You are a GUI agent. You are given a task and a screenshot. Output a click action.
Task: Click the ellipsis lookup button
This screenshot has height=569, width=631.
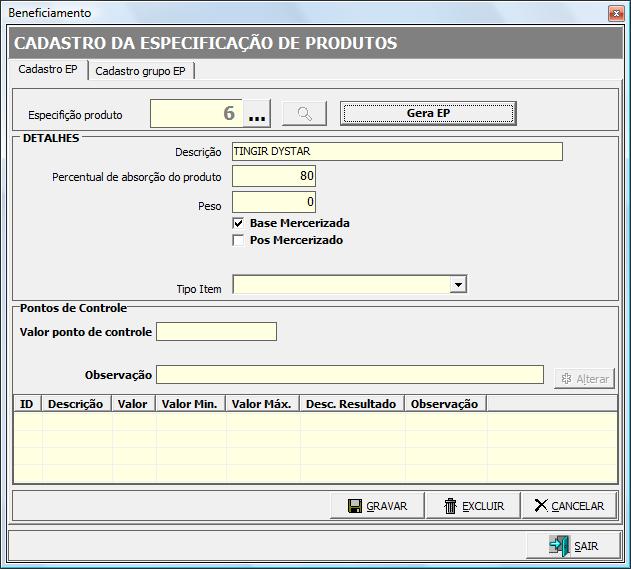(257, 114)
